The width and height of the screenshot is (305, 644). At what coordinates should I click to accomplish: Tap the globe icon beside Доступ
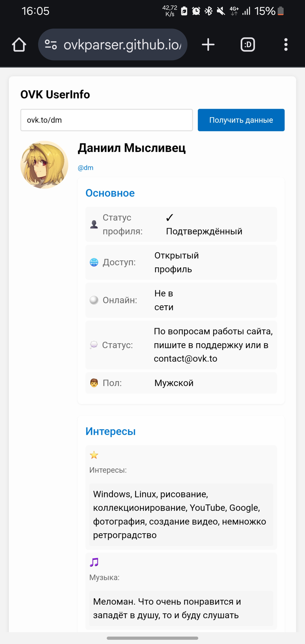[x=94, y=262]
